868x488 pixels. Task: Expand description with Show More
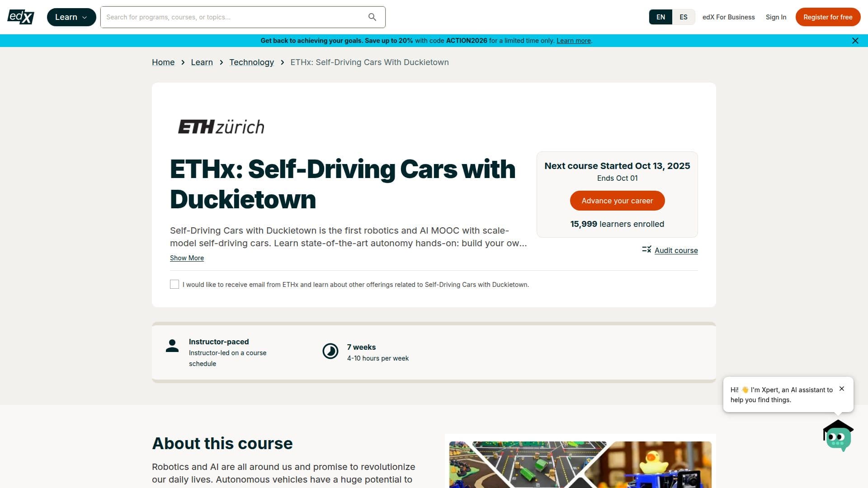coord(187,258)
